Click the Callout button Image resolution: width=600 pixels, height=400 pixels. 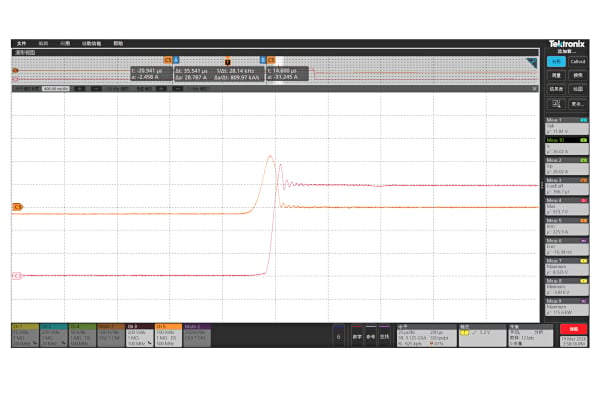pyautogui.click(x=578, y=61)
